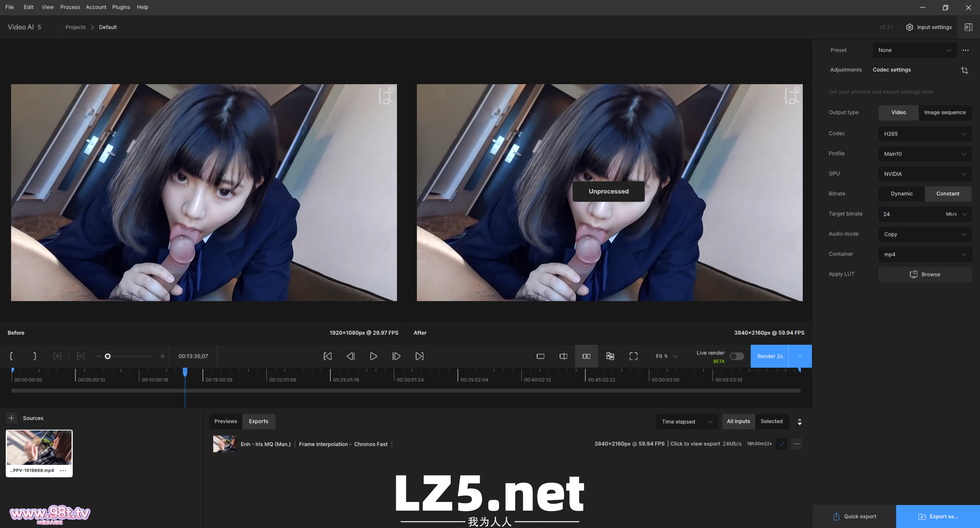The width and height of the screenshot is (980, 528).
Task: Expand the Audio mode Copy dropdown
Action: click(x=924, y=234)
